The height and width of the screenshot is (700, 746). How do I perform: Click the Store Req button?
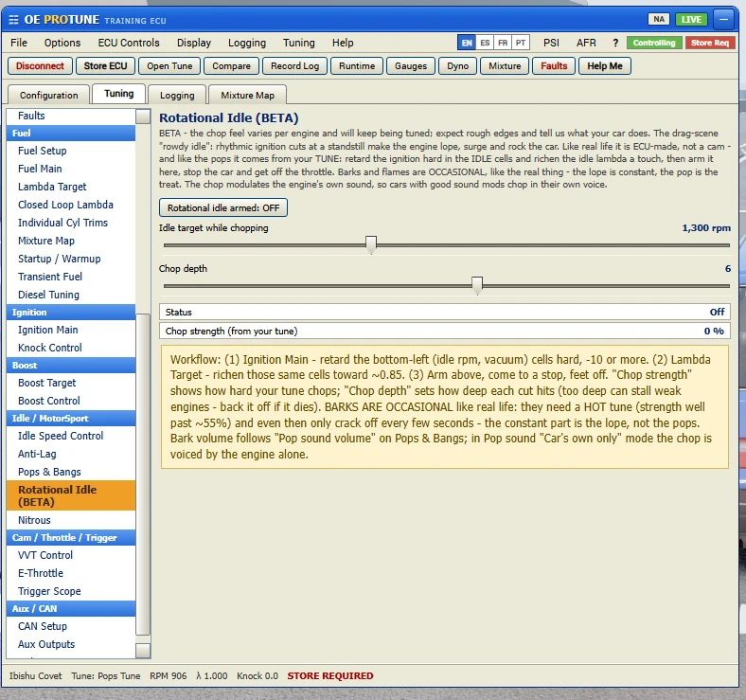click(710, 43)
